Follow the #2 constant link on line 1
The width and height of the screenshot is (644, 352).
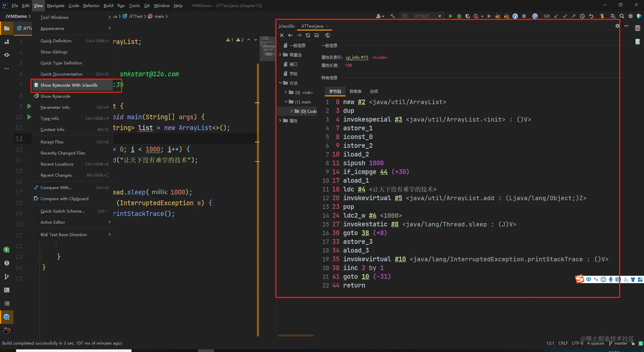point(362,102)
